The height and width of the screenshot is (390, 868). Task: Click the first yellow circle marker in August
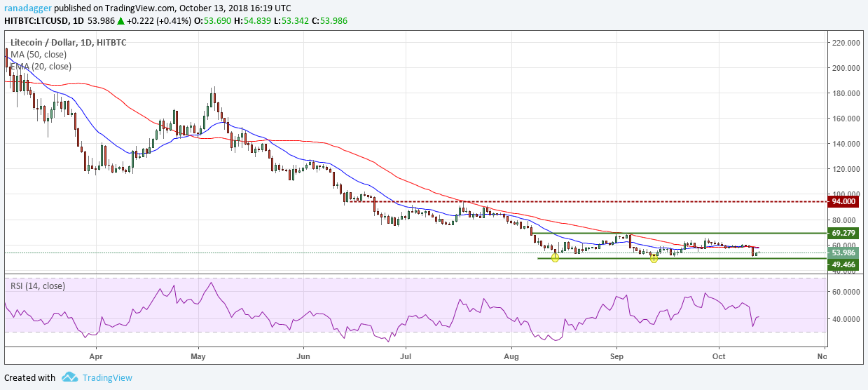pos(556,257)
